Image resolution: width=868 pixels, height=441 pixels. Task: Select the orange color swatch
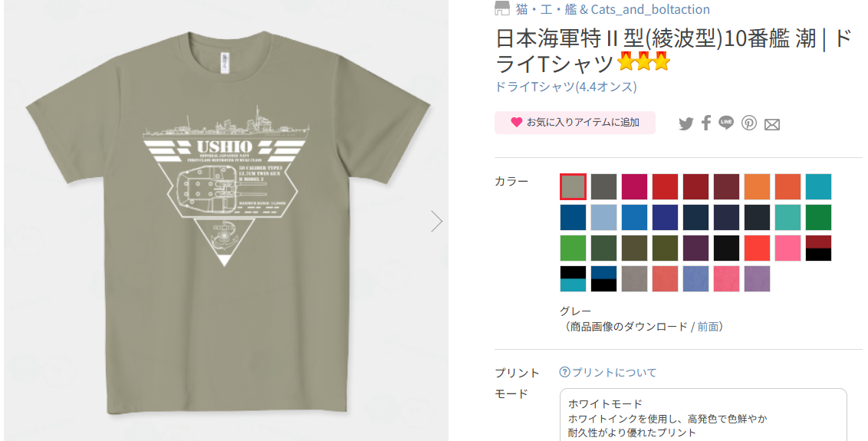pyautogui.click(x=758, y=186)
